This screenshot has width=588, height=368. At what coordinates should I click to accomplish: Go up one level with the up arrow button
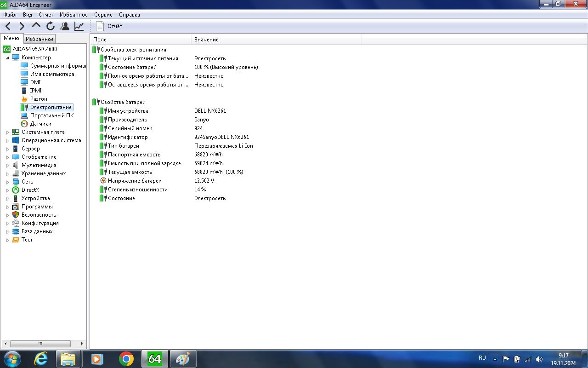click(36, 26)
